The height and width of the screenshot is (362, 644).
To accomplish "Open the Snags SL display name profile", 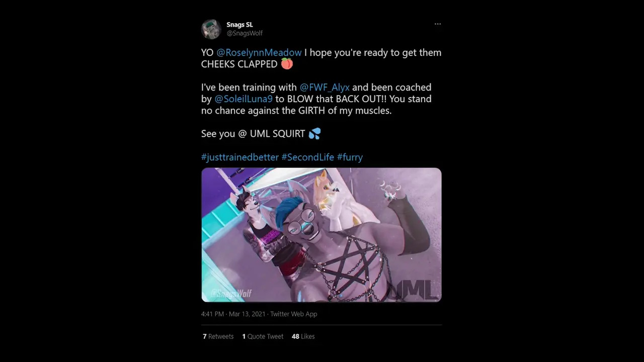I will (239, 25).
